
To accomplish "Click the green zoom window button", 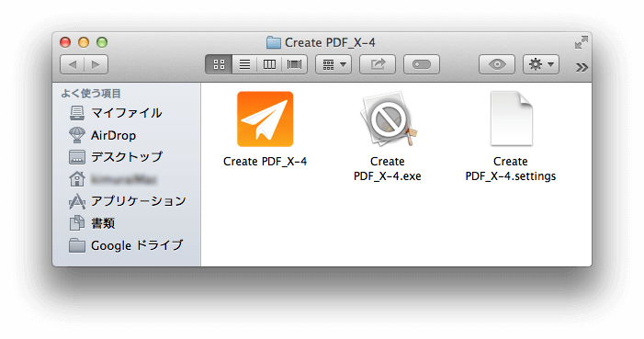I will [102, 42].
